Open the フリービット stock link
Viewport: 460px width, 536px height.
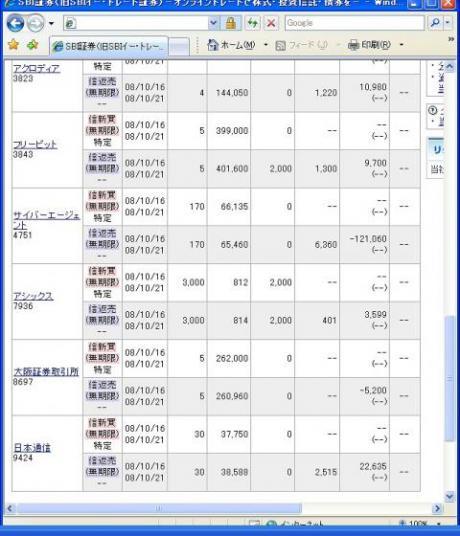(35, 145)
